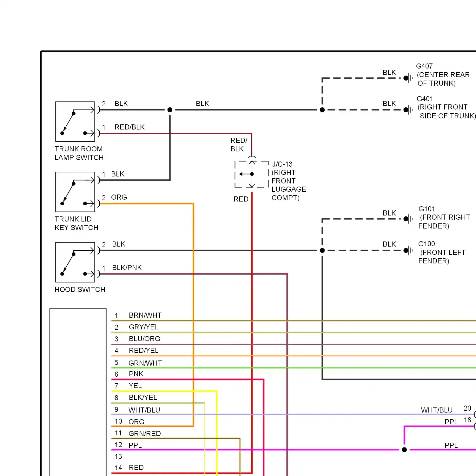Click the RED/BLK label above J/C-13
The height and width of the screenshot is (476, 476).
click(x=239, y=144)
